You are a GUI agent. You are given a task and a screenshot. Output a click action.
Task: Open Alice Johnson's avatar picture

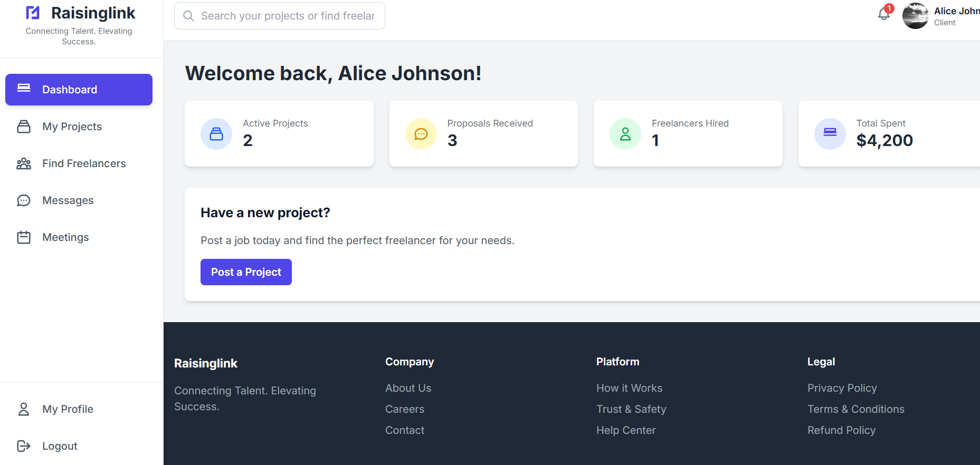[916, 16]
